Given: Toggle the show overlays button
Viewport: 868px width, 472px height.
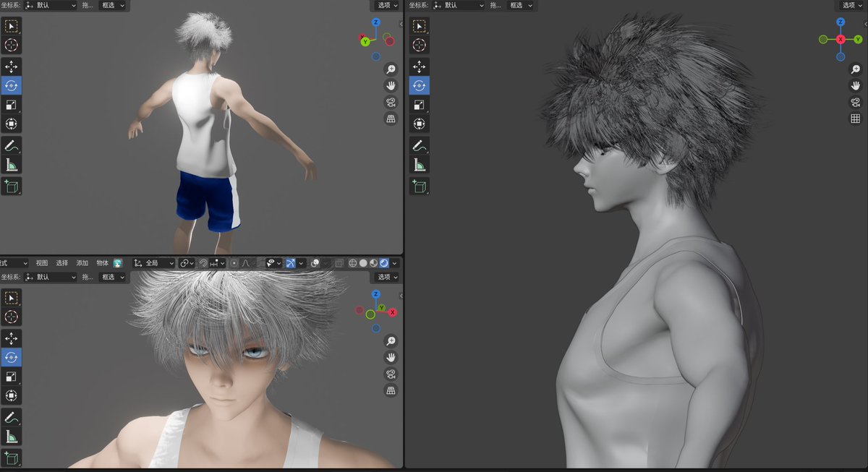Looking at the screenshot, I should pos(315,263).
